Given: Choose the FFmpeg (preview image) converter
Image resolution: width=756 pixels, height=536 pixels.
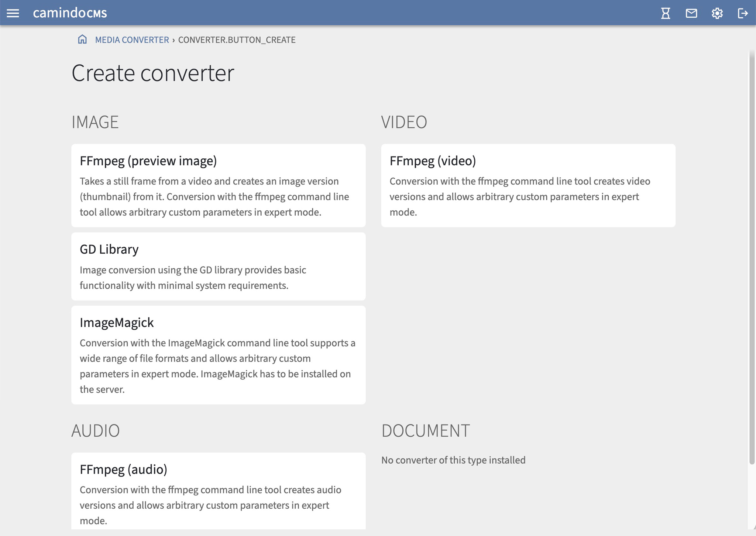Looking at the screenshot, I should (x=219, y=185).
